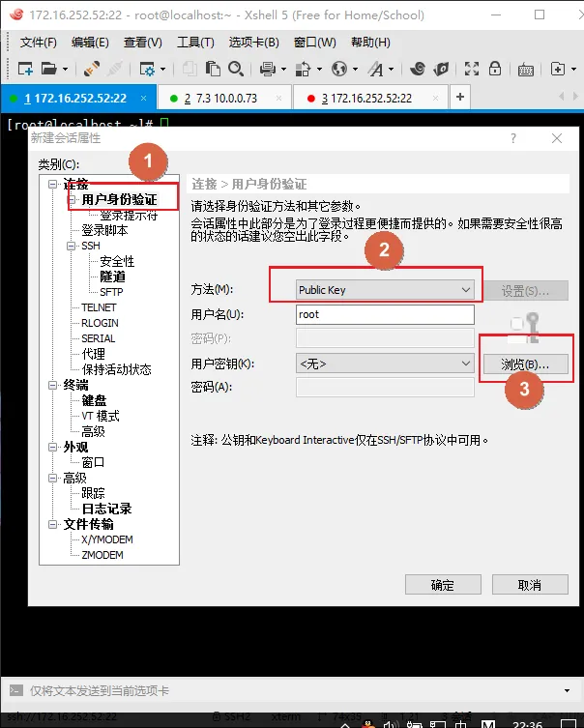584x728 pixels.
Task: Select 代理 in category tree
Action: (x=94, y=354)
